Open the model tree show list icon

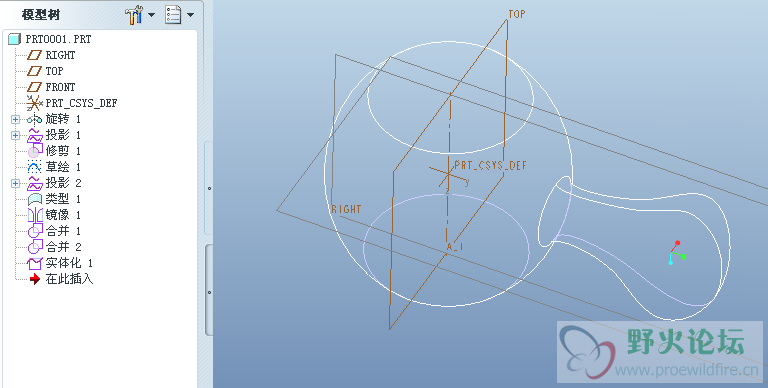click(x=173, y=15)
